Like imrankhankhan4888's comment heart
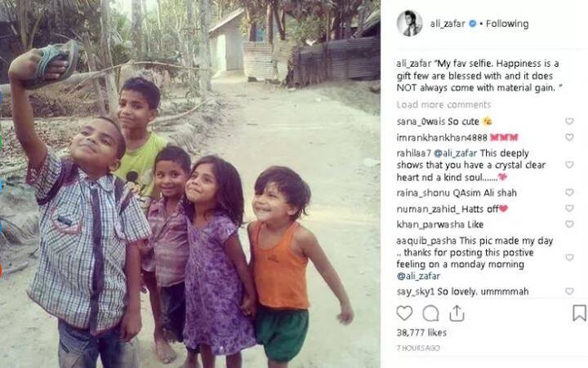Image resolution: width=588 pixels, height=368 pixels. [569, 137]
